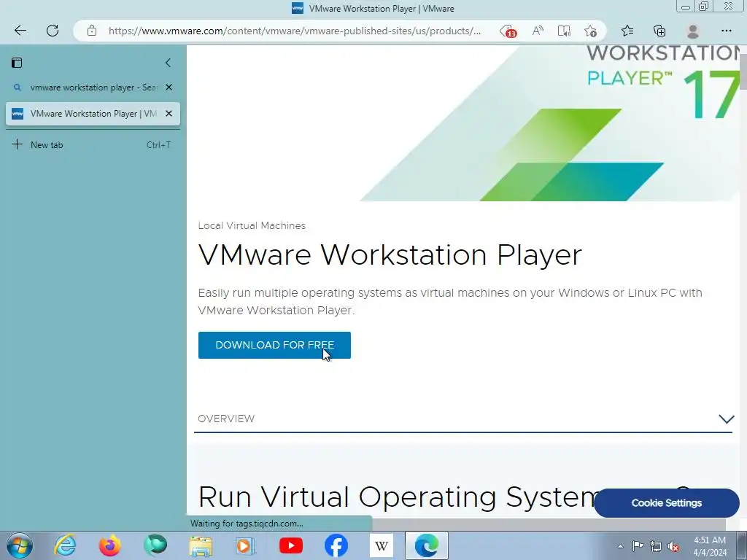Show hidden system tray icons
The image size is (747, 560).
(x=620, y=546)
